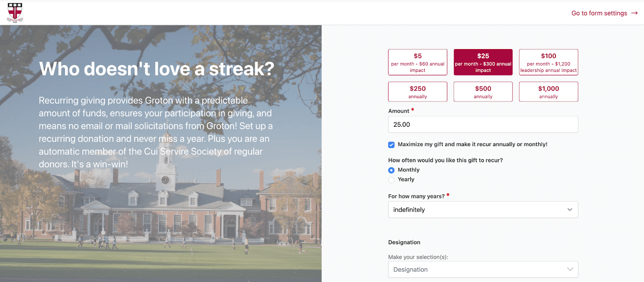Click the chevron on the years dropdown
The width and height of the screenshot is (644, 282).
[570, 210]
